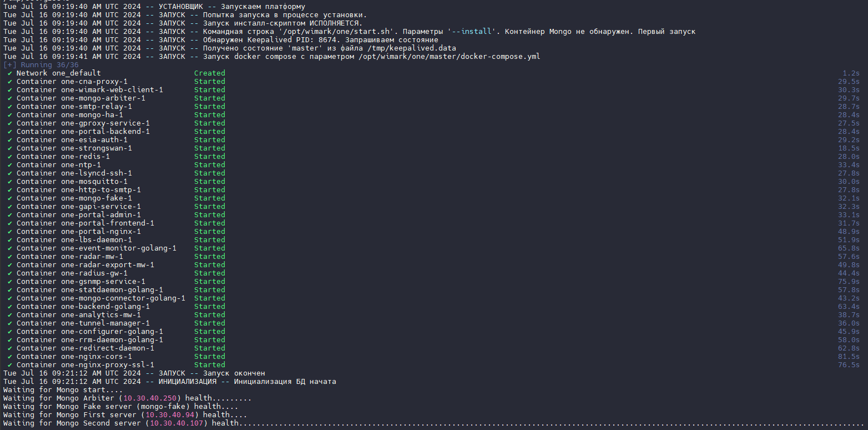Click the 'one-rrm-daemon-golang-1' container name
868x430 pixels.
pos(112,340)
